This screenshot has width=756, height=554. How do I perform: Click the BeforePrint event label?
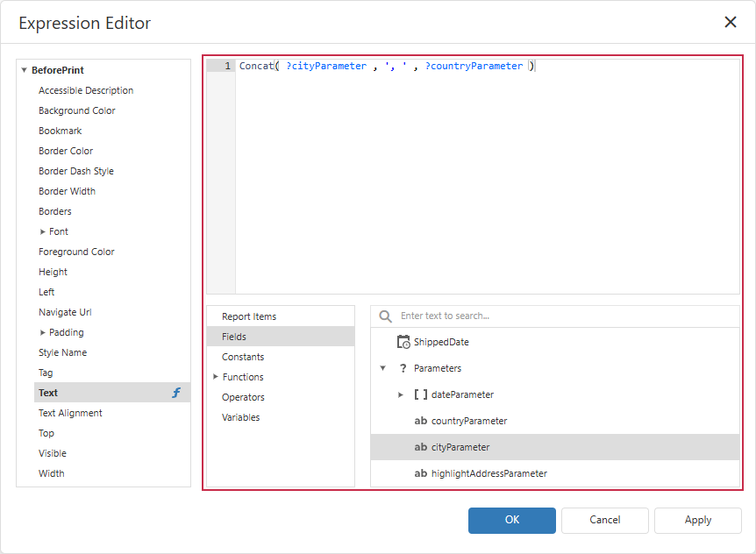point(57,70)
